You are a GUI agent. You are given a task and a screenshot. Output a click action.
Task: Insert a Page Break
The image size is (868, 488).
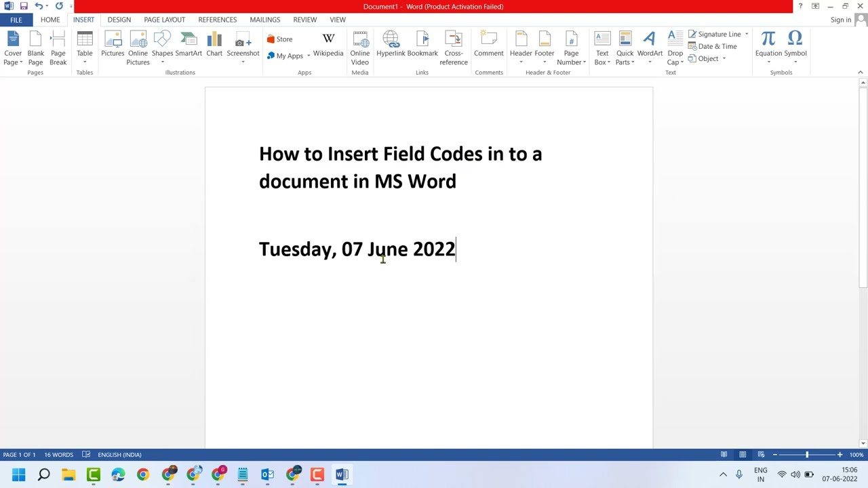tap(58, 48)
